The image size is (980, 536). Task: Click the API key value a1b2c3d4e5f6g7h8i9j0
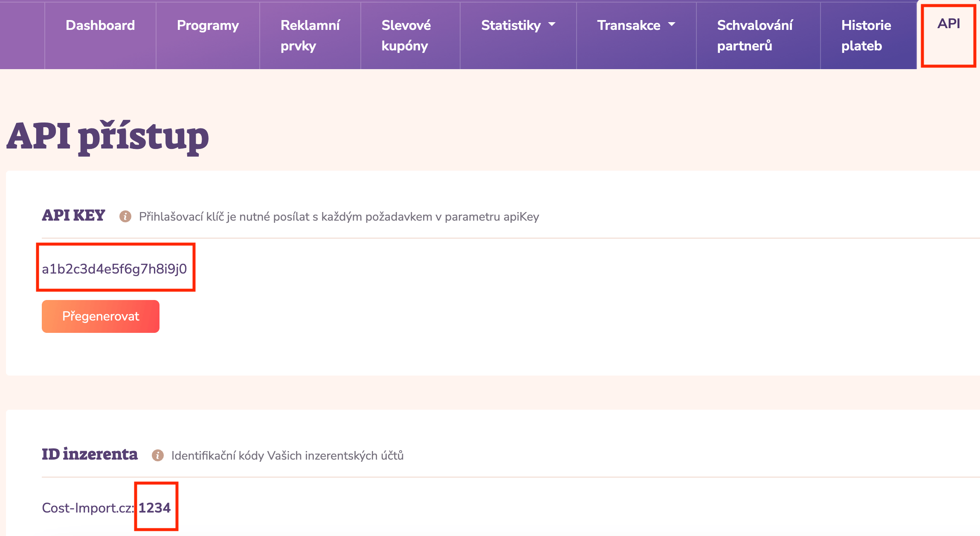pos(114,269)
